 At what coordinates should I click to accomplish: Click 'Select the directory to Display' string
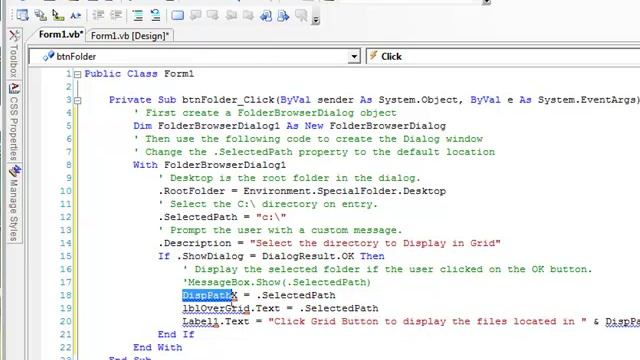point(376,243)
